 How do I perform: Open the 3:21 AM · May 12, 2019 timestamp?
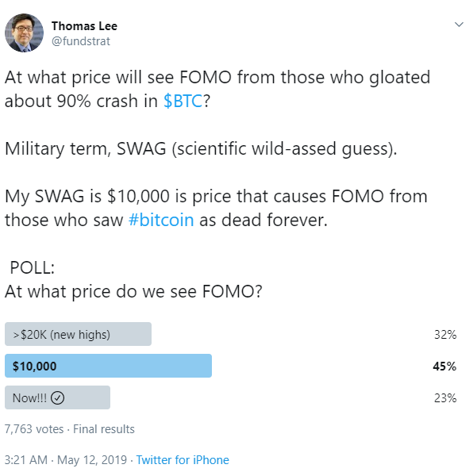(66, 460)
